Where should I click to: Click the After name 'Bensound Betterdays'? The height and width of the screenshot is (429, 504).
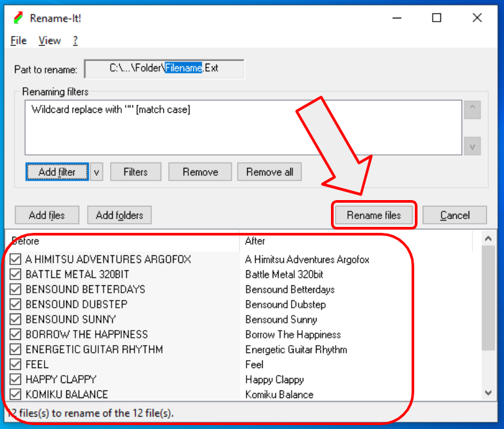pos(290,289)
